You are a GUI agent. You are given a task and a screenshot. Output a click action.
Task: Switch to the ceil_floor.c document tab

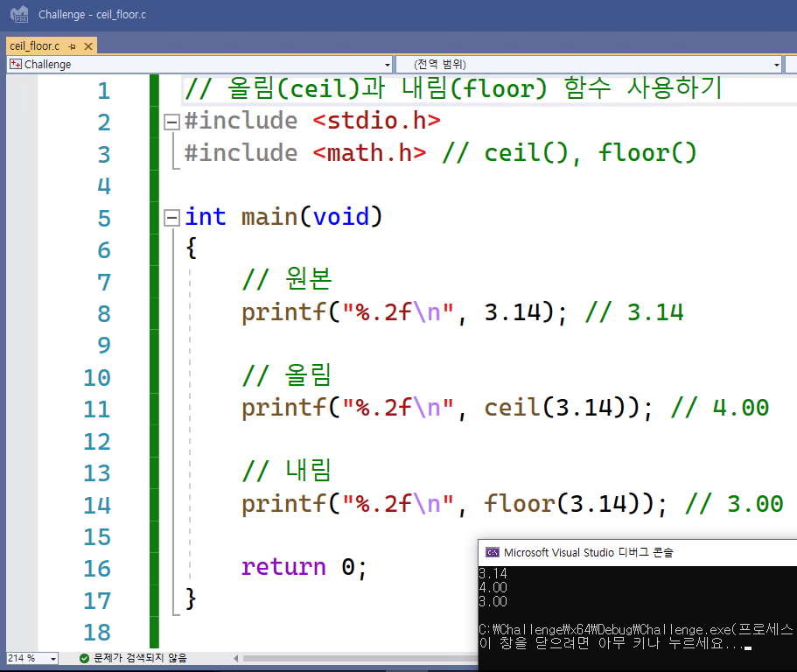pyautogui.click(x=35, y=45)
